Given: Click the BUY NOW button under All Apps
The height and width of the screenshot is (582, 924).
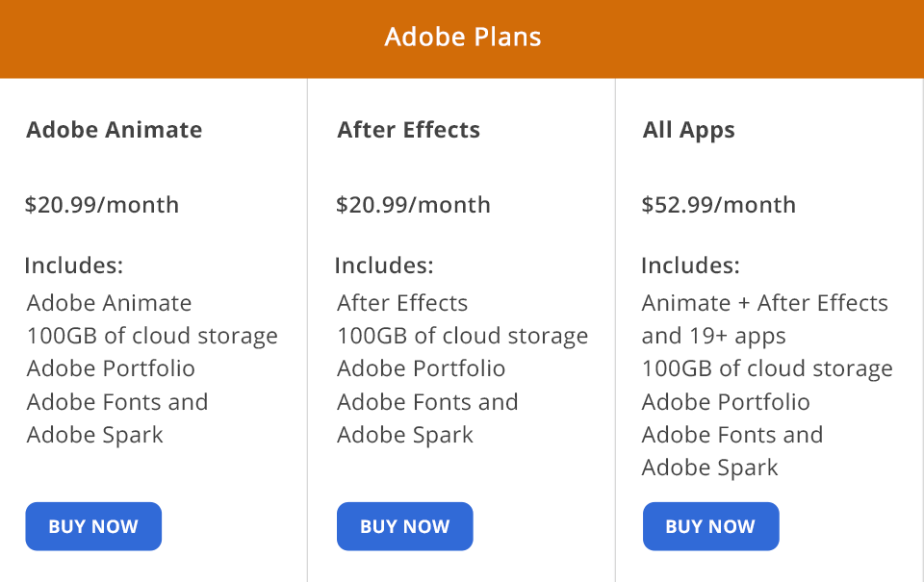Looking at the screenshot, I should point(710,526).
